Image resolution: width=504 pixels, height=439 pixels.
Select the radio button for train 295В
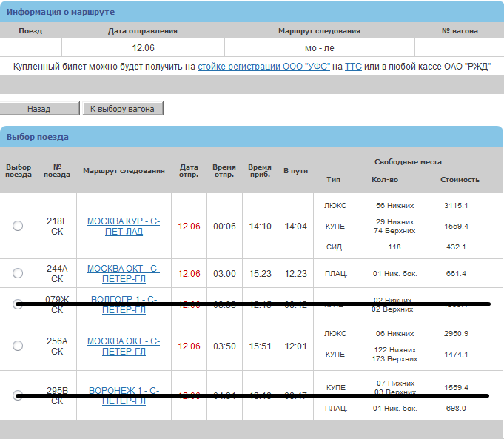click(18, 395)
